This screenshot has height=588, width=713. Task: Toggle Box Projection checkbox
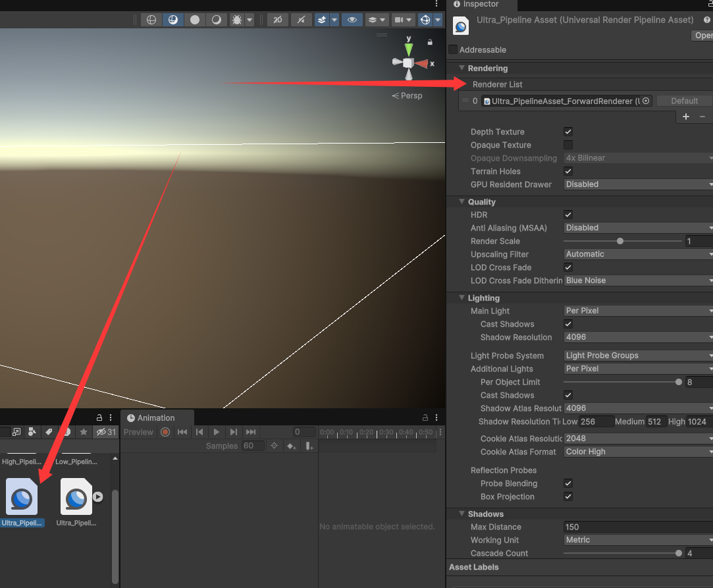click(x=568, y=496)
